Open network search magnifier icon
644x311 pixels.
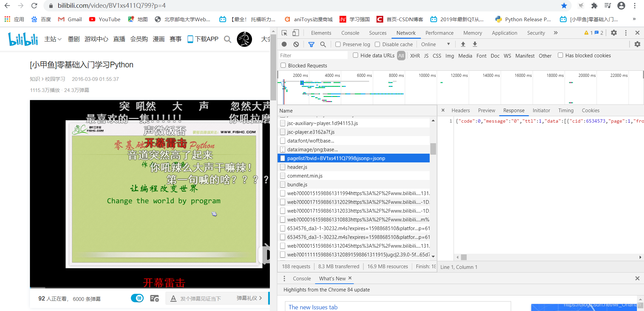pos(323,44)
